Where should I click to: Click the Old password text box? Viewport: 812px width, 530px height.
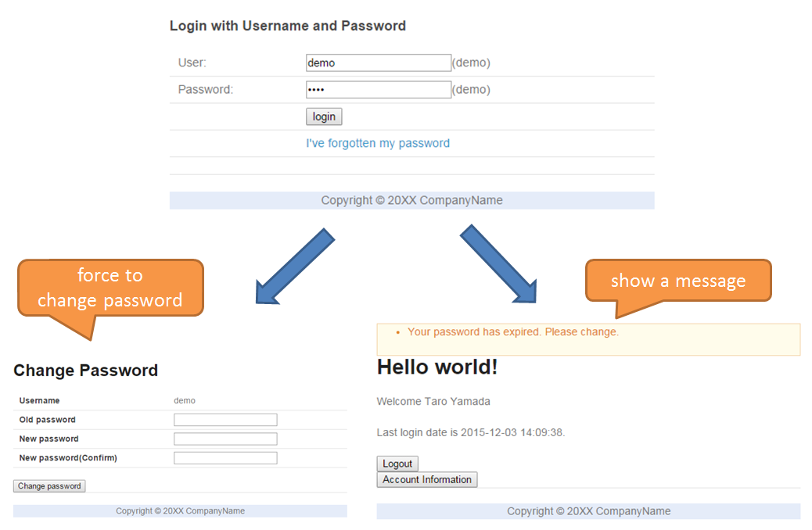pyautogui.click(x=225, y=420)
